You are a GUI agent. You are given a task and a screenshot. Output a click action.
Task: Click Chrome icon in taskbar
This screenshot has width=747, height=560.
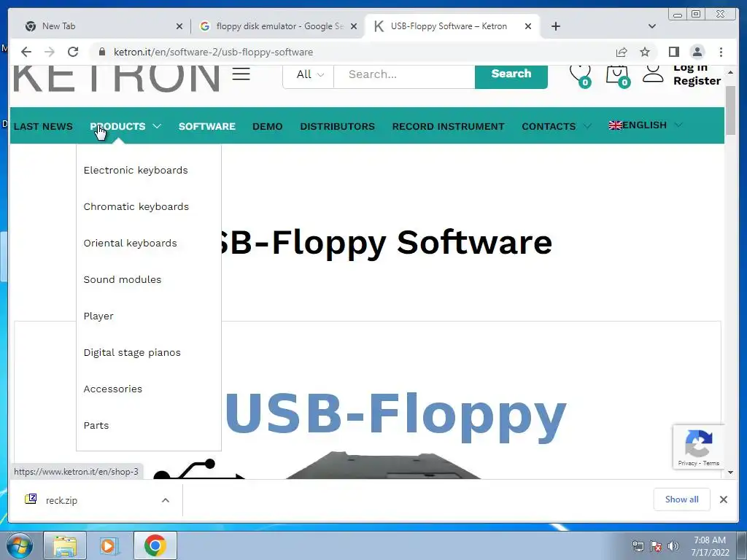click(155, 545)
